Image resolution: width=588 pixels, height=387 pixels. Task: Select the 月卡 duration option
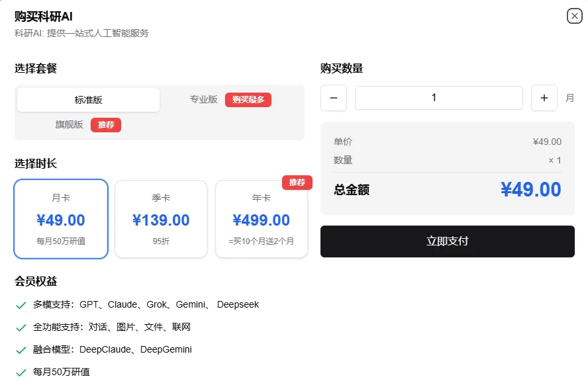tap(60, 218)
